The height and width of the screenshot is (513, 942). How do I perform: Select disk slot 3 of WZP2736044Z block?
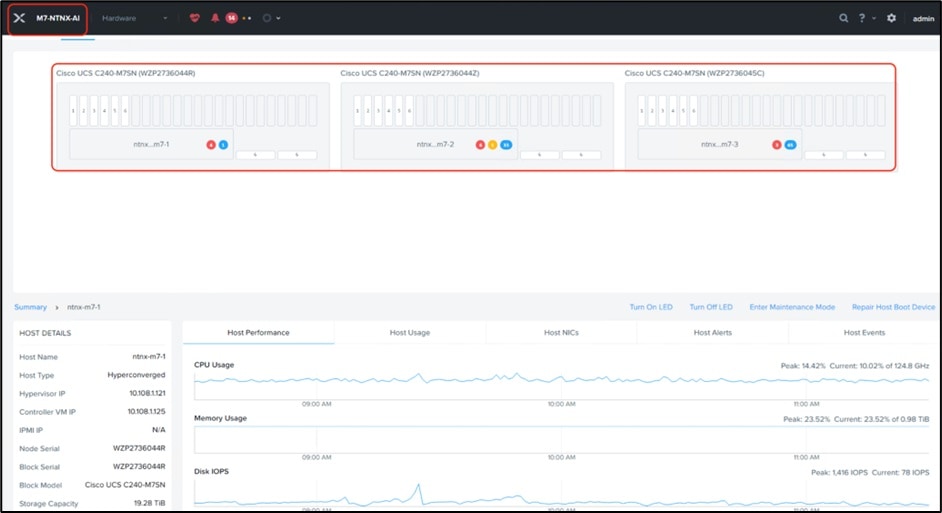(x=378, y=111)
